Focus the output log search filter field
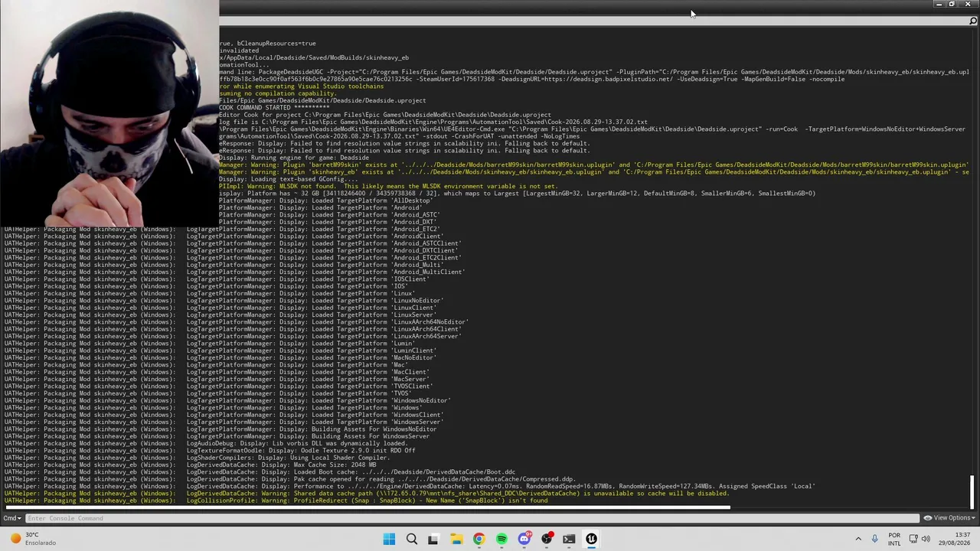980x551 pixels. (x=593, y=21)
